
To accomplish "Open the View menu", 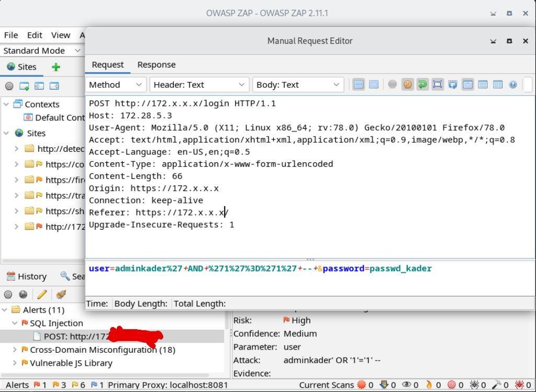I will (61, 35).
